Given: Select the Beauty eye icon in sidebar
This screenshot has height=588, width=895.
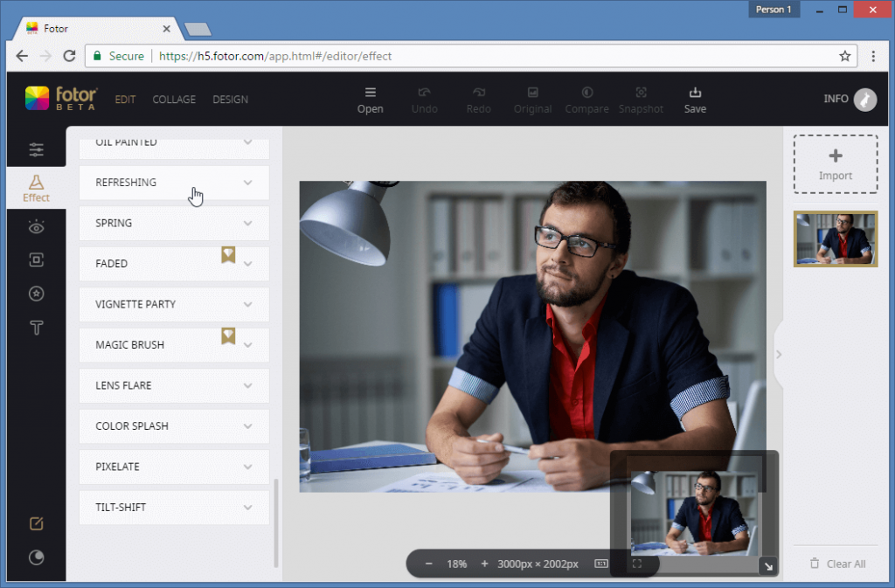Looking at the screenshot, I should pos(36,226).
